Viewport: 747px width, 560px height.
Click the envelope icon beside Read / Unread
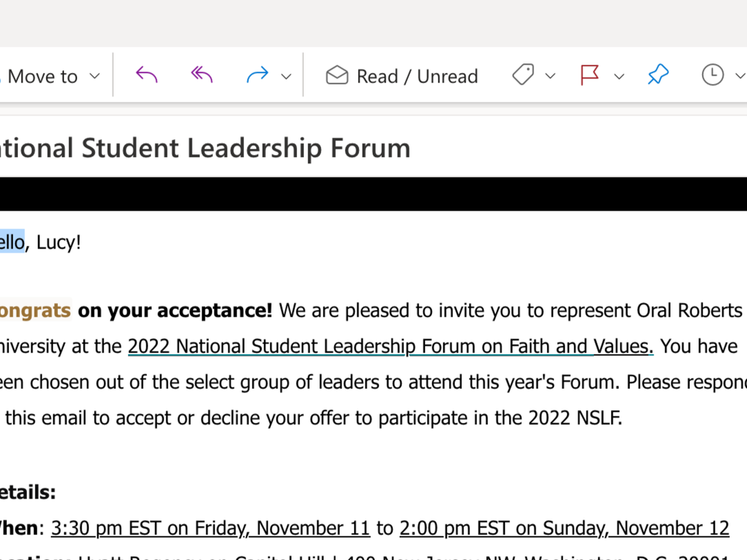point(337,76)
